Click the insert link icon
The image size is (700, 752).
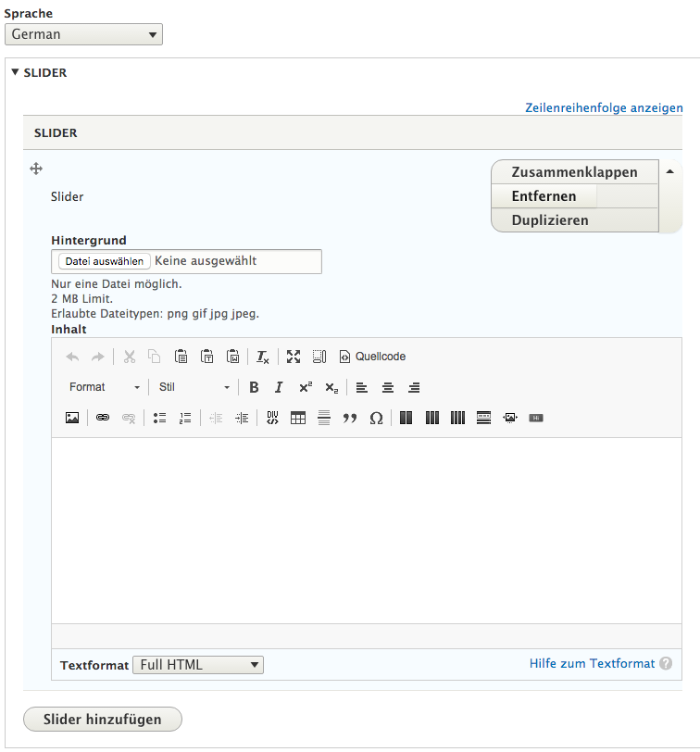pos(103,418)
